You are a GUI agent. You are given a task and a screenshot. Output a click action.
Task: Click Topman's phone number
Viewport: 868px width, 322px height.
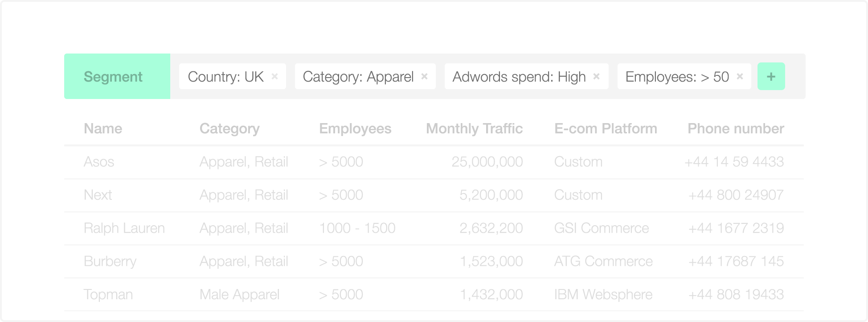[x=736, y=294]
